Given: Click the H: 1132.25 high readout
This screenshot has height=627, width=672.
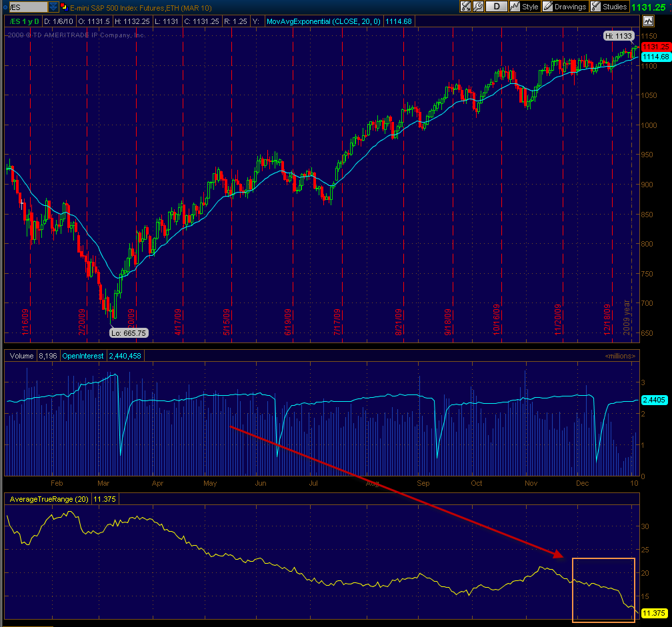Looking at the screenshot, I should point(132,21).
